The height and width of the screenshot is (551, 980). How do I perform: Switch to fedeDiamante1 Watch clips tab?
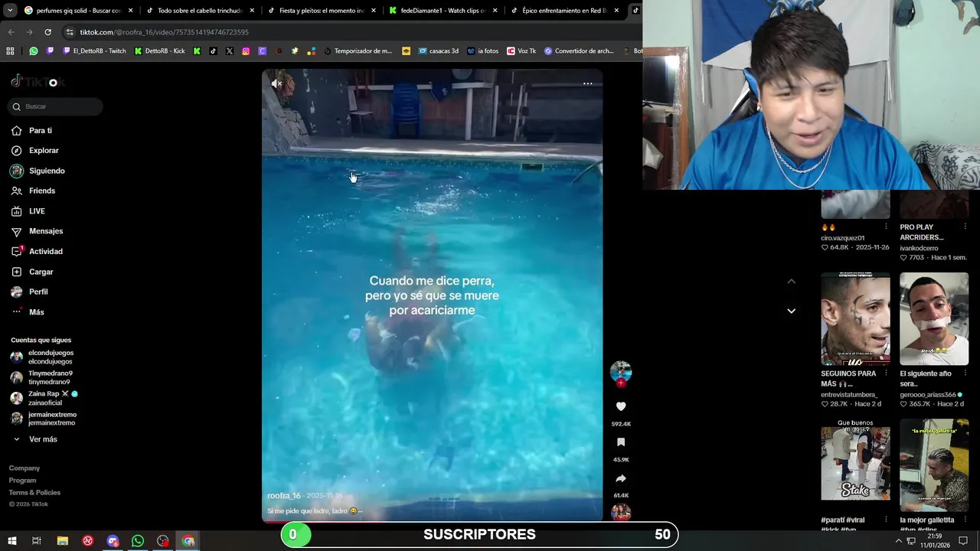[x=443, y=11]
